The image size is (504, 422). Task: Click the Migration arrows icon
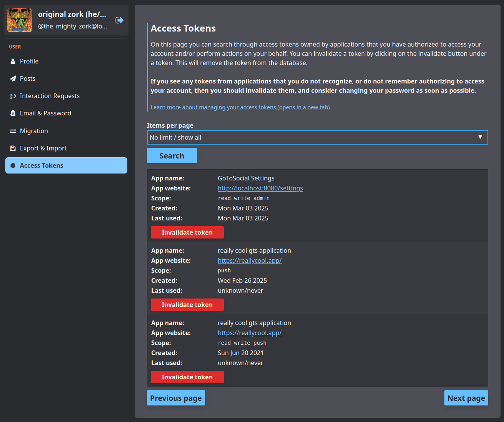point(13,131)
